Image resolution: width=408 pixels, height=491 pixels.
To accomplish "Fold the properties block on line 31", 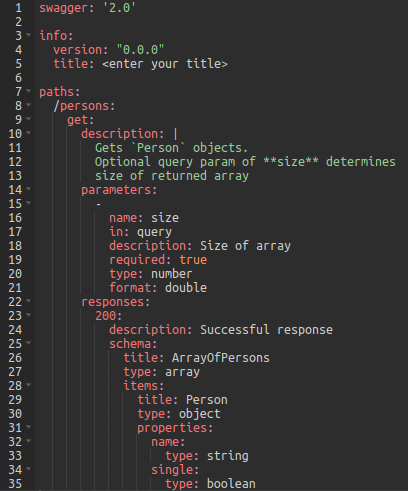I will pos(29,427).
